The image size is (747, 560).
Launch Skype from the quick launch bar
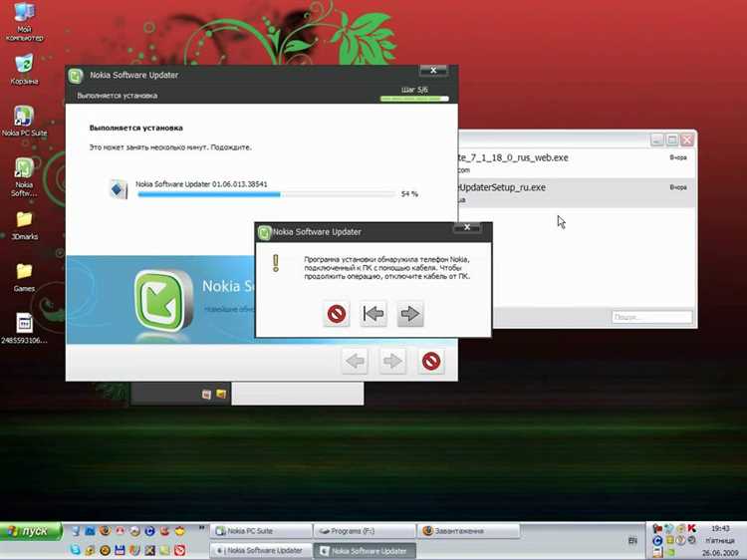pos(75,550)
